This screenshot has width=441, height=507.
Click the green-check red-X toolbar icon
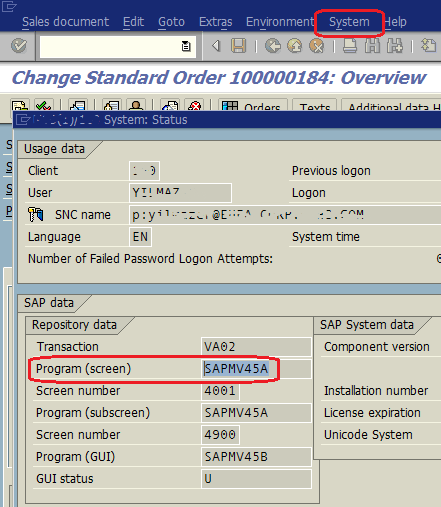tap(44, 105)
